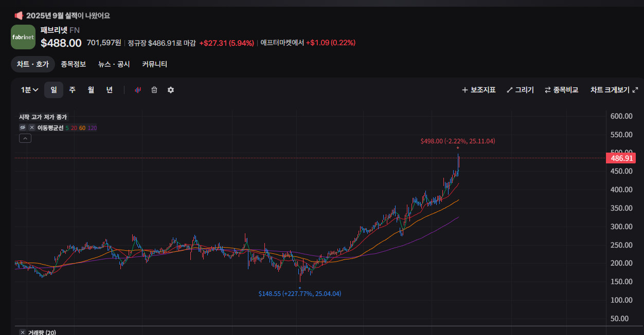Viewport: 644px width, 335px height.
Task: Collapse the indicator legend chevron
Action: pos(25,138)
